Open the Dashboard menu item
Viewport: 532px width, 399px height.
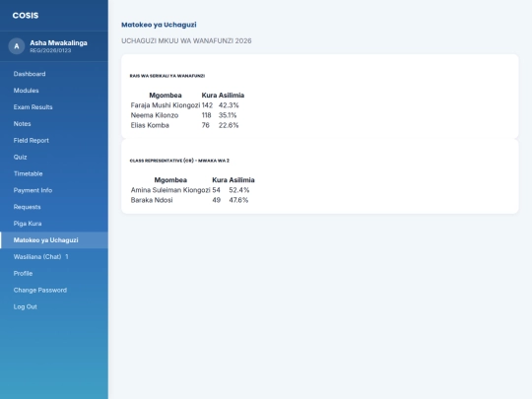click(54, 74)
